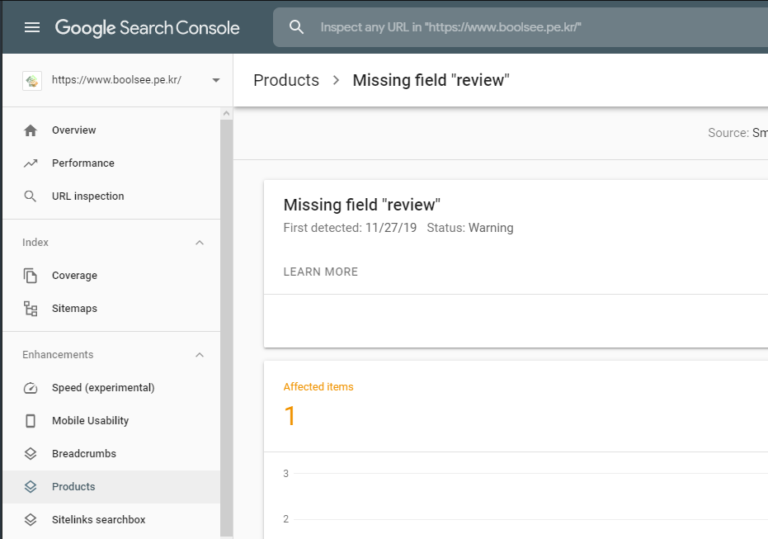Click the affected items count 1

click(x=289, y=416)
